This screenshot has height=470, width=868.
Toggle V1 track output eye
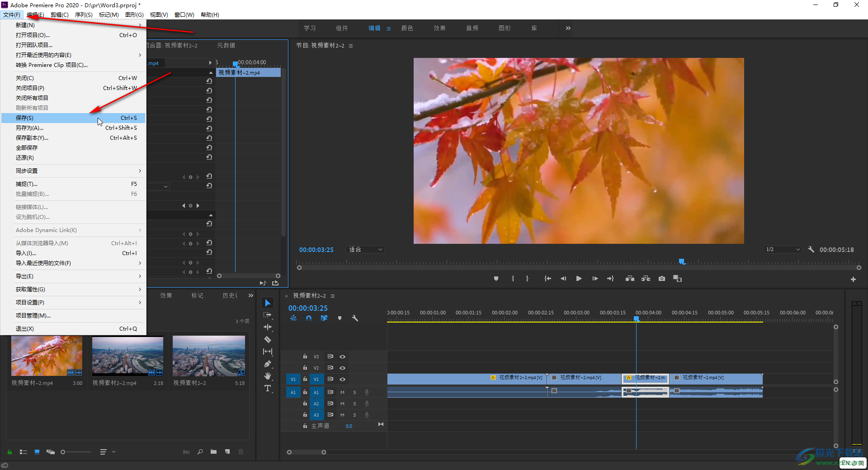coord(342,379)
